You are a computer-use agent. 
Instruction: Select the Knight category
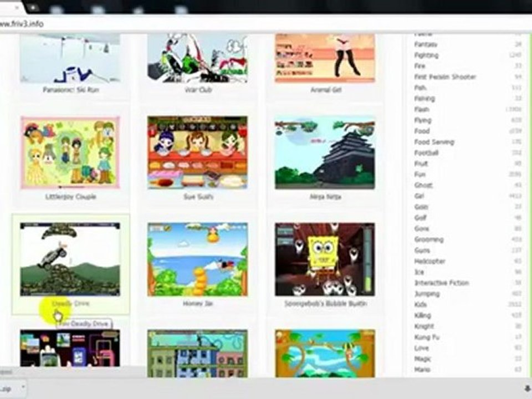[424, 326]
